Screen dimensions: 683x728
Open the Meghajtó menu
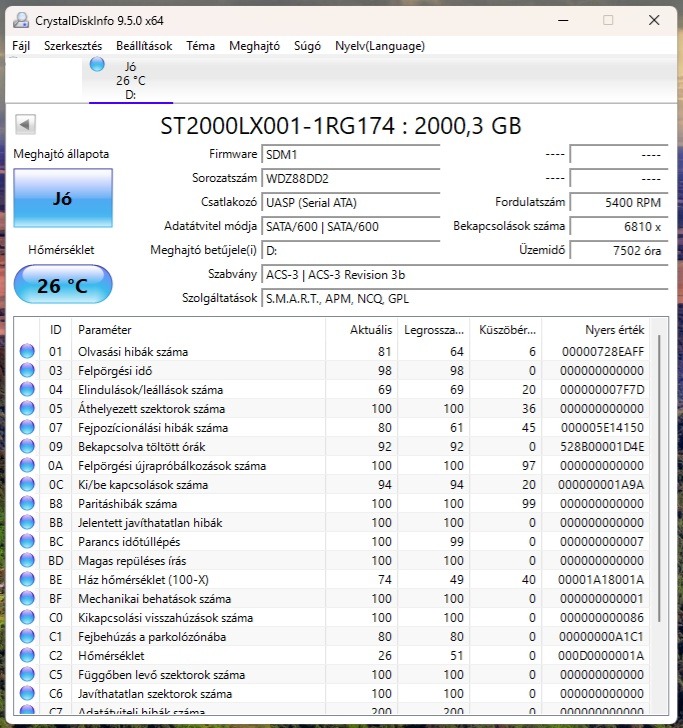coord(254,46)
